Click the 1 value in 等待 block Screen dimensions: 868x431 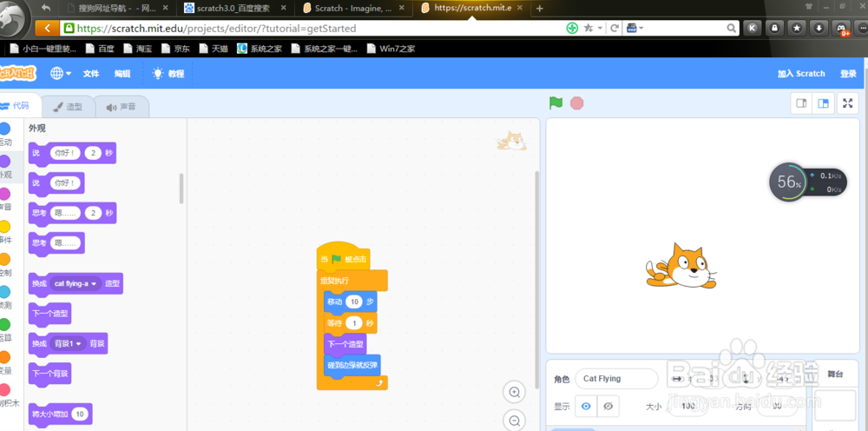pos(354,323)
